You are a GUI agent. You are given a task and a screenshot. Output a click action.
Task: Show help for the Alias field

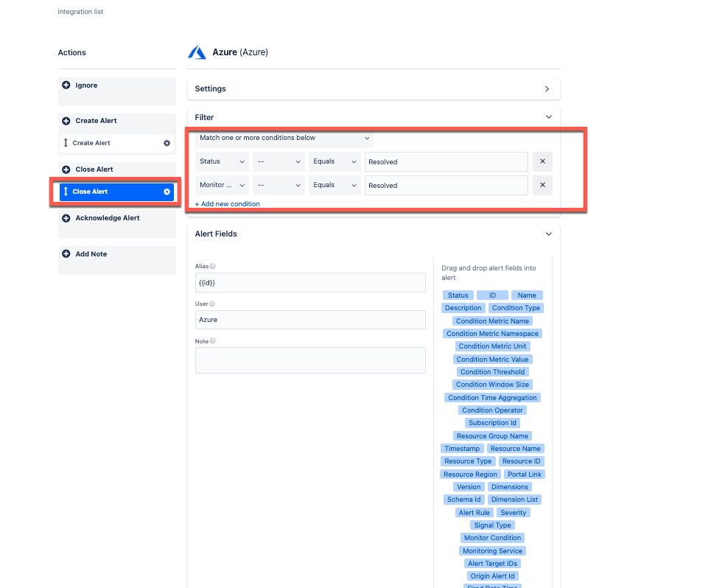coord(213,267)
